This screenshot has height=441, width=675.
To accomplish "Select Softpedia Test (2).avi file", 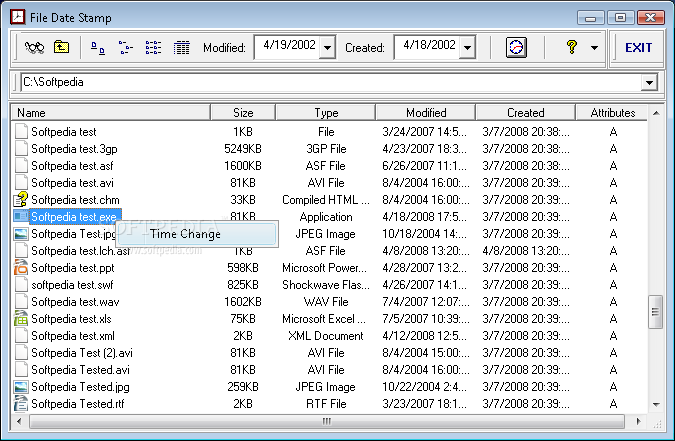I will (x=82, y=353).
